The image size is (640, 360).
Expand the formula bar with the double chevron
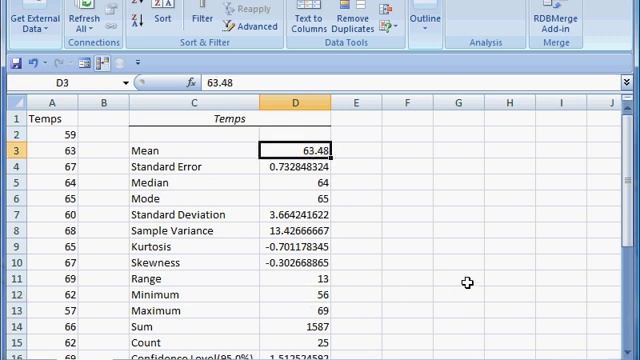(x=627, y=83)
